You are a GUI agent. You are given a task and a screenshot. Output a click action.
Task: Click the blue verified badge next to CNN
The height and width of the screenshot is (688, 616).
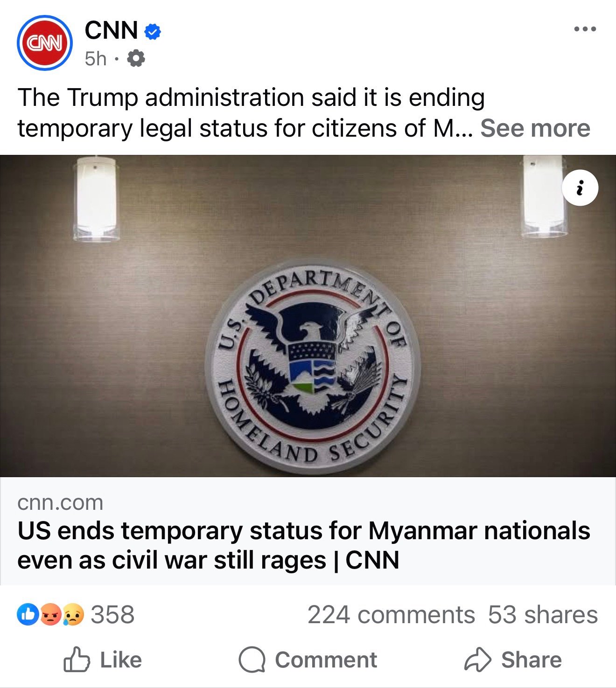(153, 31)
